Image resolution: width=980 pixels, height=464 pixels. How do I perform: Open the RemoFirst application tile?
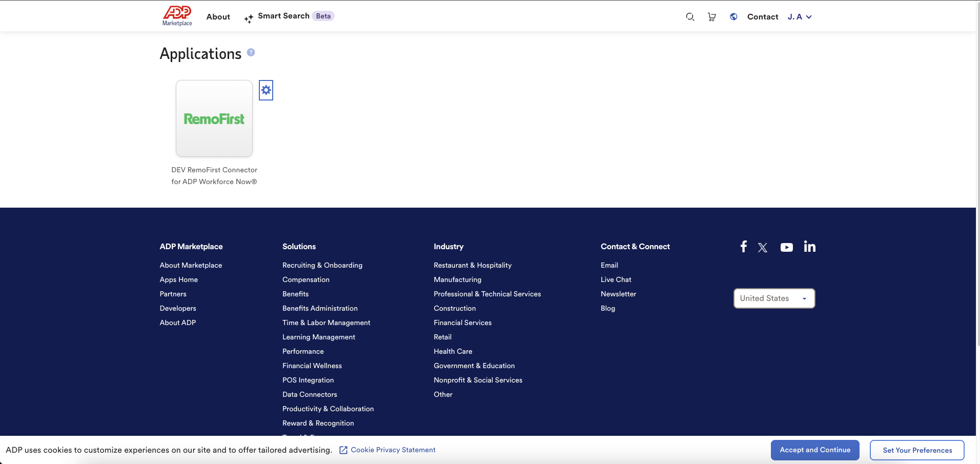coord(214,118)
